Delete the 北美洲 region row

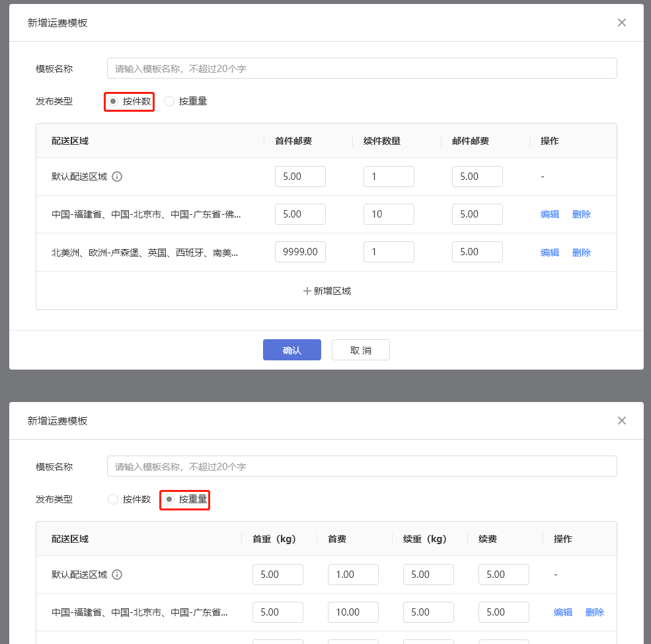(x=581, y=252)
